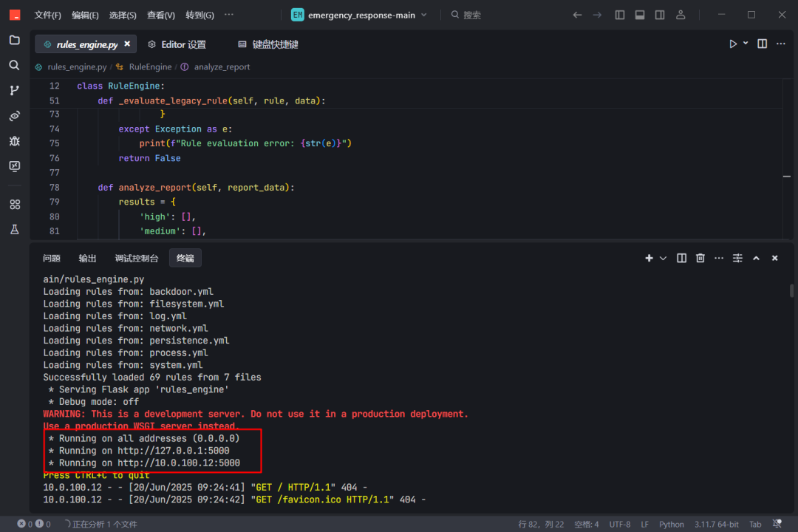Open terminal panel more actions ellipsis
This screenshot has width=798, height=532.
[x=719, y=259]
